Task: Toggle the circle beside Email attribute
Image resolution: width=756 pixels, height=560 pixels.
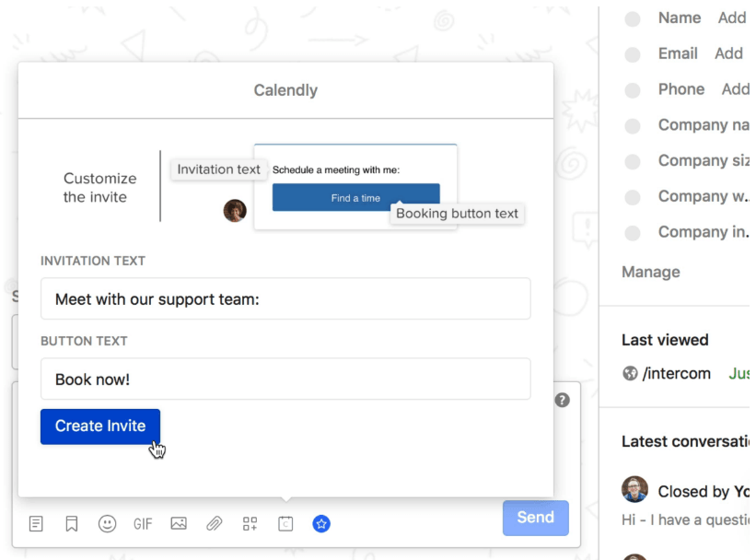Action: coord(633,54)
